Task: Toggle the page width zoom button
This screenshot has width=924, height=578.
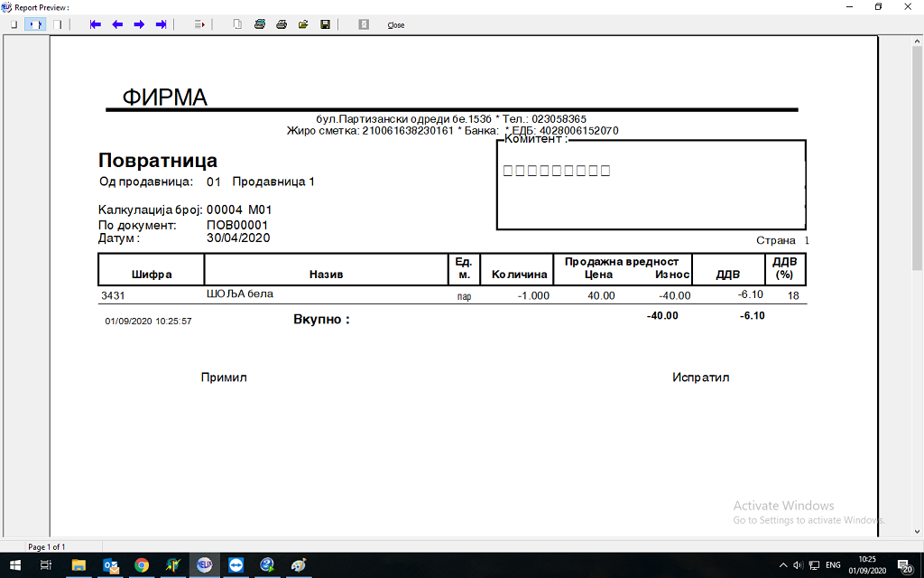Action: 35,24
